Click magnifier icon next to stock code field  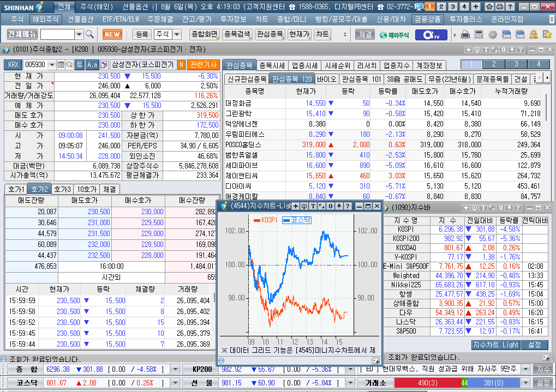[69, 65]
